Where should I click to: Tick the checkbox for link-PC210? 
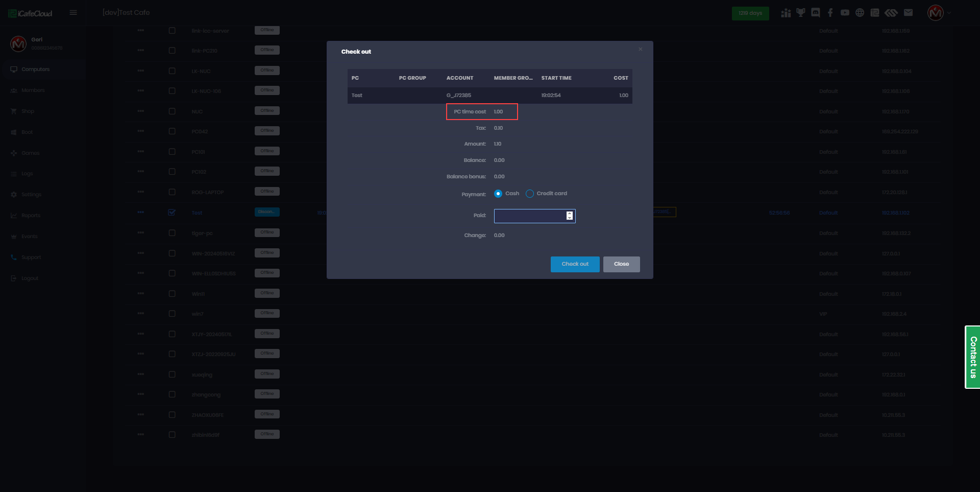[x=172, y=51]
